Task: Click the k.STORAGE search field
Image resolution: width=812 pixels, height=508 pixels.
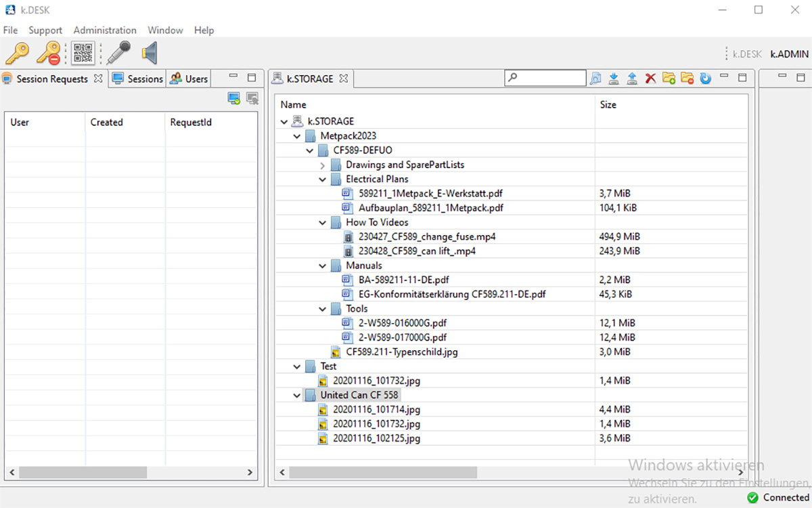Action: (x=545, y=79)
